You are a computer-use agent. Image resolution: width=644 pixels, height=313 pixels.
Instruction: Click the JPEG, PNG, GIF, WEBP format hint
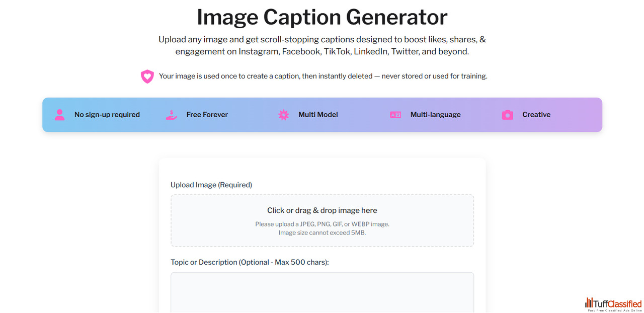click(322, 224)
